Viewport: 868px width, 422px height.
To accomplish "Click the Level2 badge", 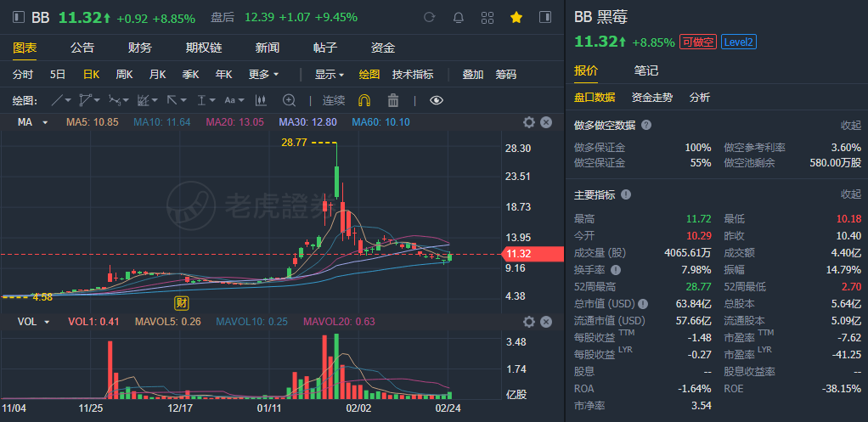I will (x=739, y=42).
